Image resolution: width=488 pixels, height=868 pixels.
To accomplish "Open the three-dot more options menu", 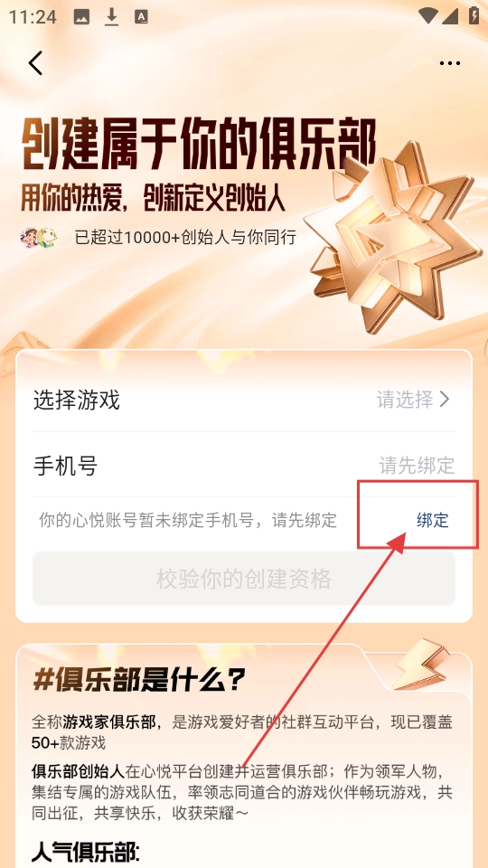I will 450,63.
